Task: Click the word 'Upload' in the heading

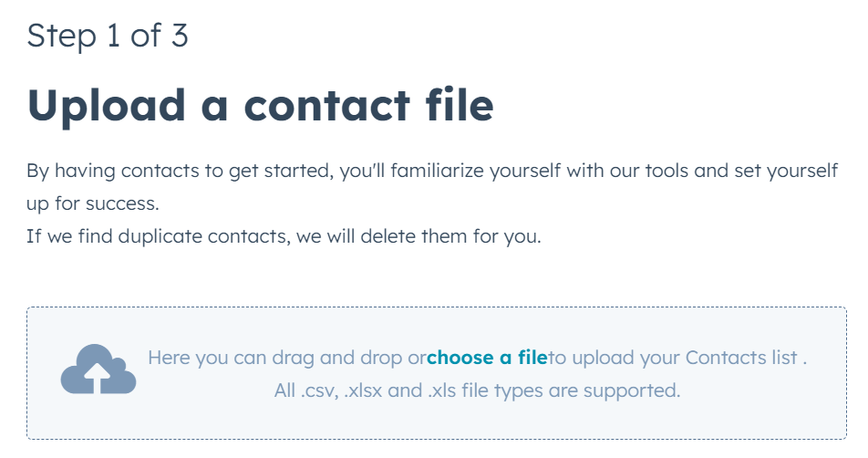Action: click(106, 105)
